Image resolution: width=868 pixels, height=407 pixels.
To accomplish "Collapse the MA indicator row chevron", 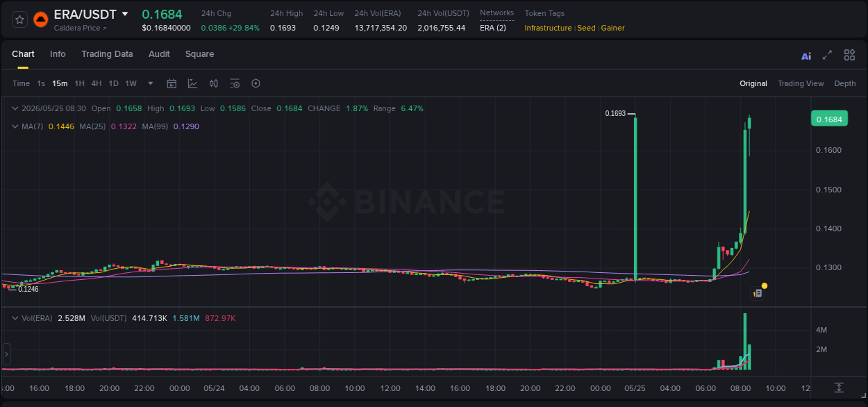I will tap(15, 126).
